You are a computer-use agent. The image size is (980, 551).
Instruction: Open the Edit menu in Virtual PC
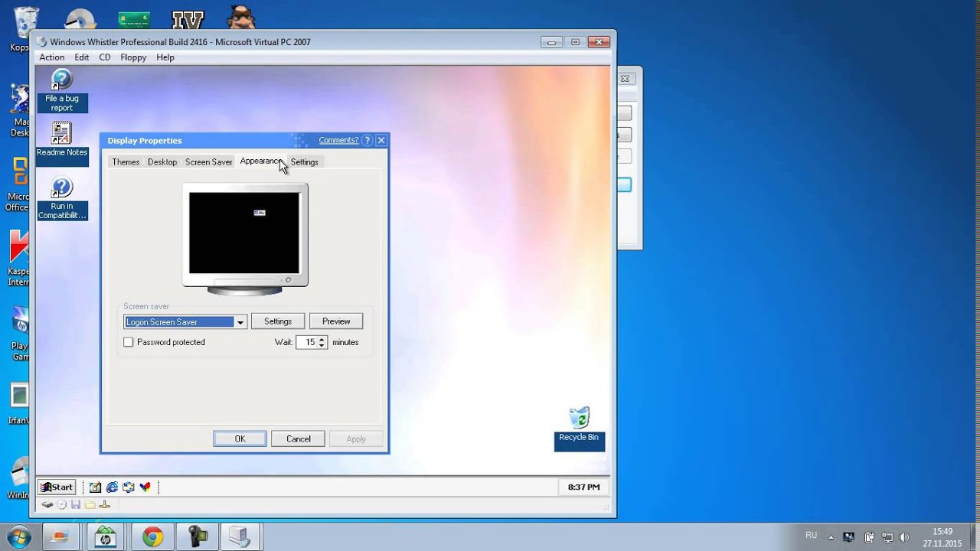point(82,57)
